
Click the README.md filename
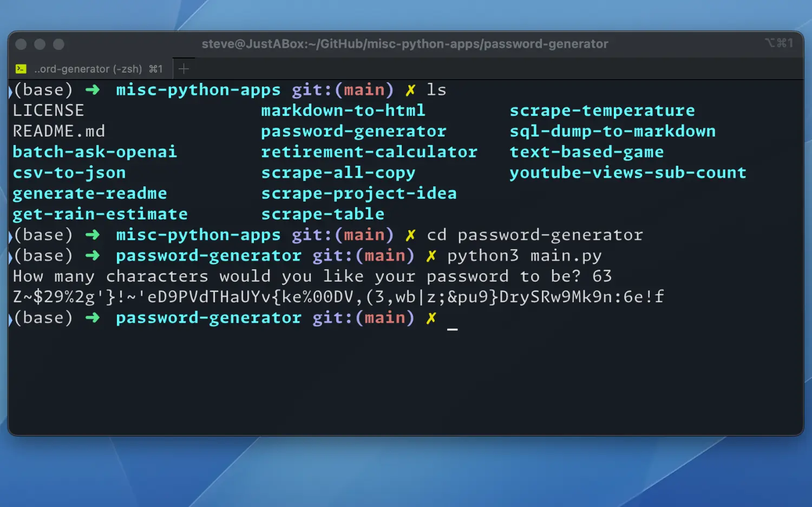pyautogui.click(x=60, y=131)
